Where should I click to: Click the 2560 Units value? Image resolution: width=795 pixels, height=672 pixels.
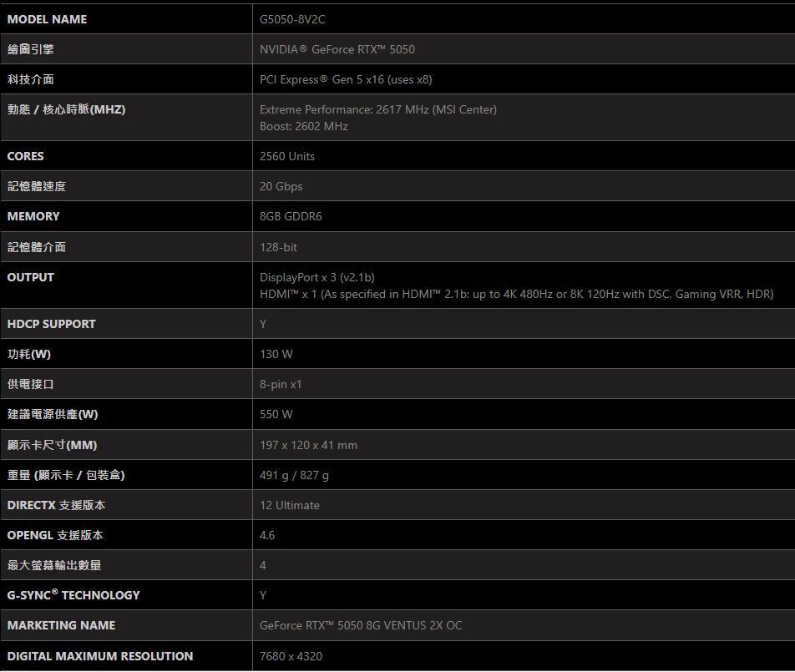coord(287,156)
